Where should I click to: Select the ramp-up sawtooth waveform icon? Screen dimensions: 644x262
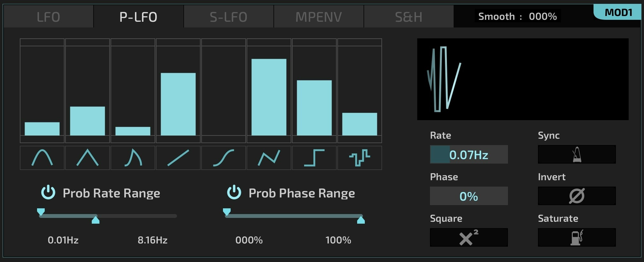click(178, 158)
